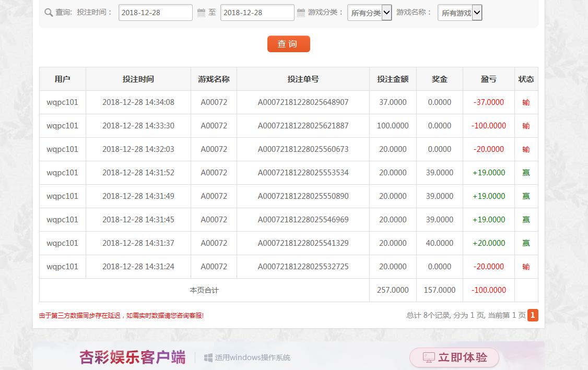
Task: Click the orange 查询 button
Action: click(x=288, y=44)
